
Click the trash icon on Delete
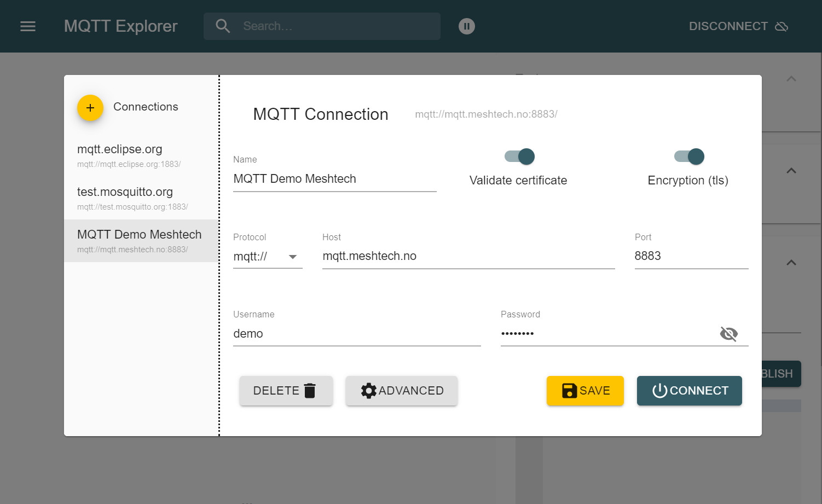click(310, 391)
